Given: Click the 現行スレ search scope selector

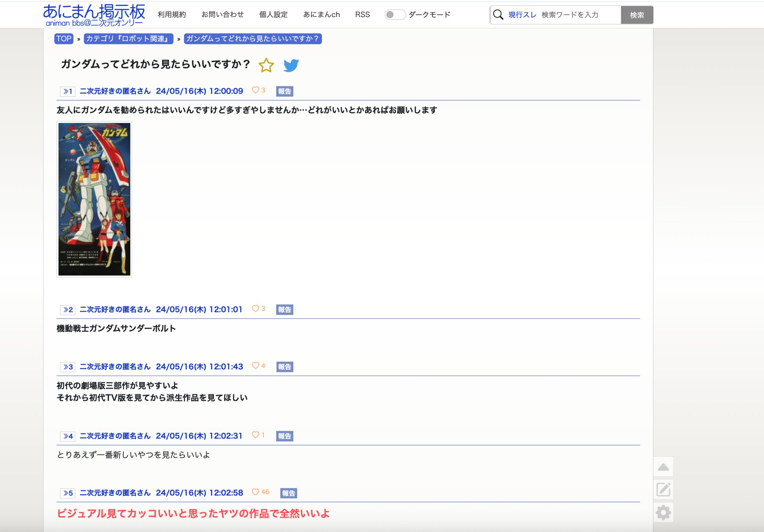Looking at the screenshot, I should (522, 15).
